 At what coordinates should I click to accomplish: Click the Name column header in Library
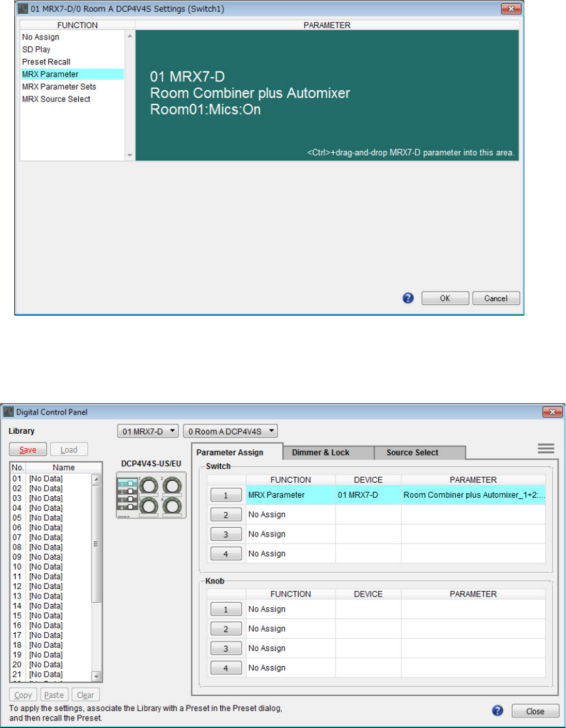click(x=64, y=468)
